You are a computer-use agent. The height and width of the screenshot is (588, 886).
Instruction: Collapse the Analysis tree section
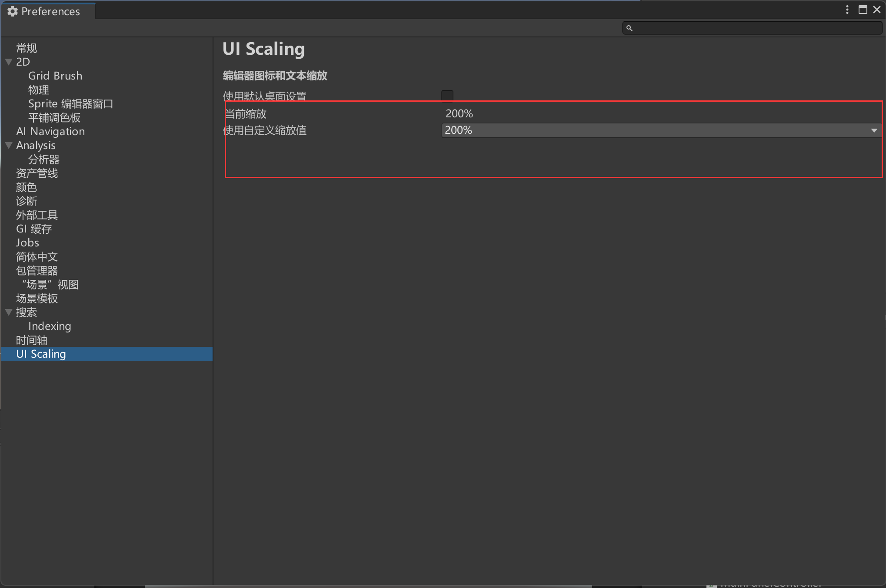(x=9, y=146)
